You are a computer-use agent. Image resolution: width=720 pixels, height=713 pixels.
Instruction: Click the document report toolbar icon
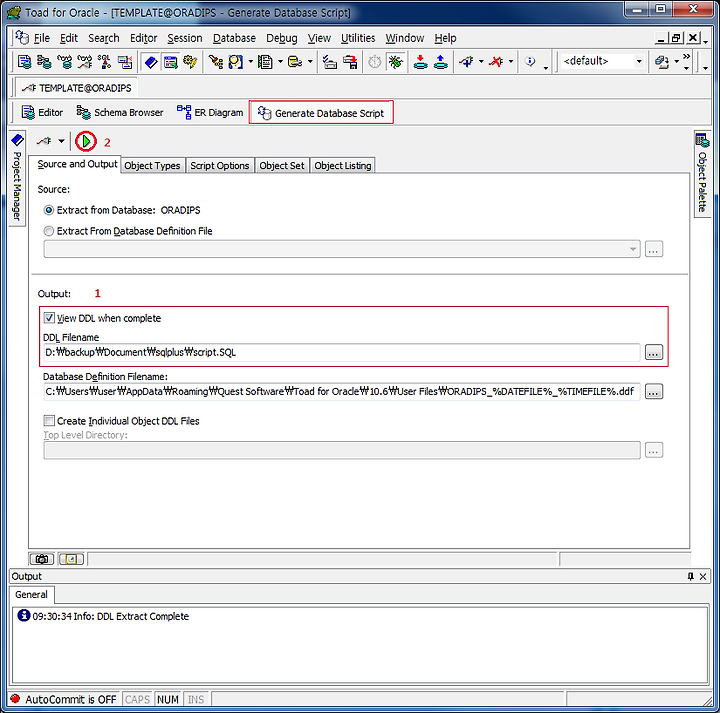point(265,62)
